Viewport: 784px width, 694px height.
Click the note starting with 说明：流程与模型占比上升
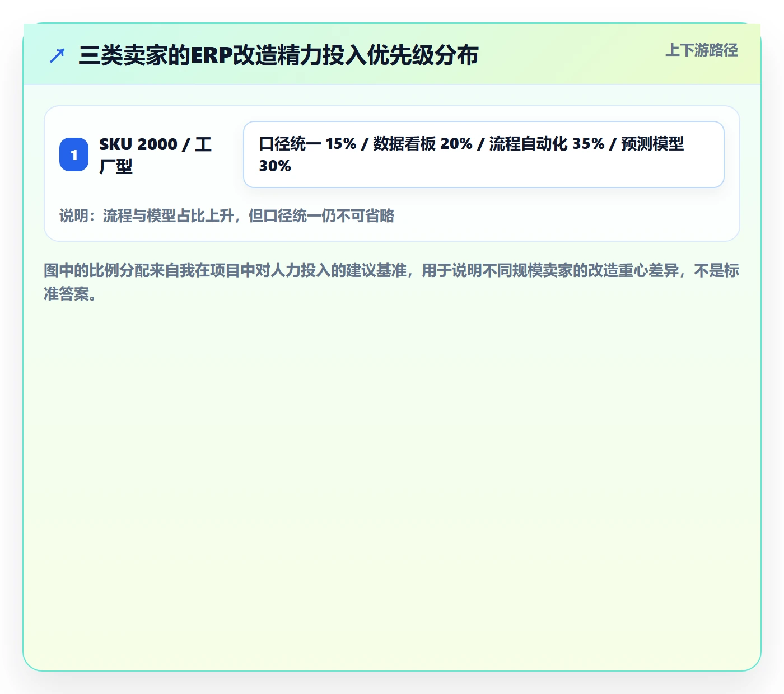(x=227, y=216)
